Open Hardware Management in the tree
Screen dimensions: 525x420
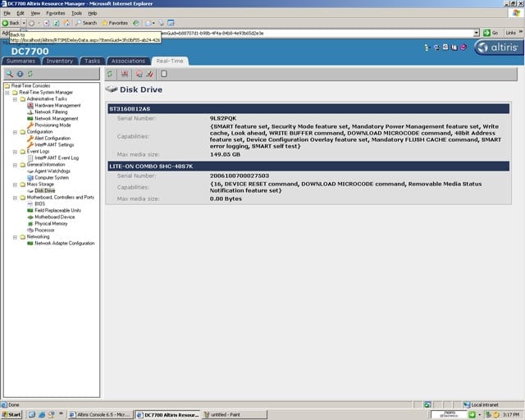coord(57,106)
